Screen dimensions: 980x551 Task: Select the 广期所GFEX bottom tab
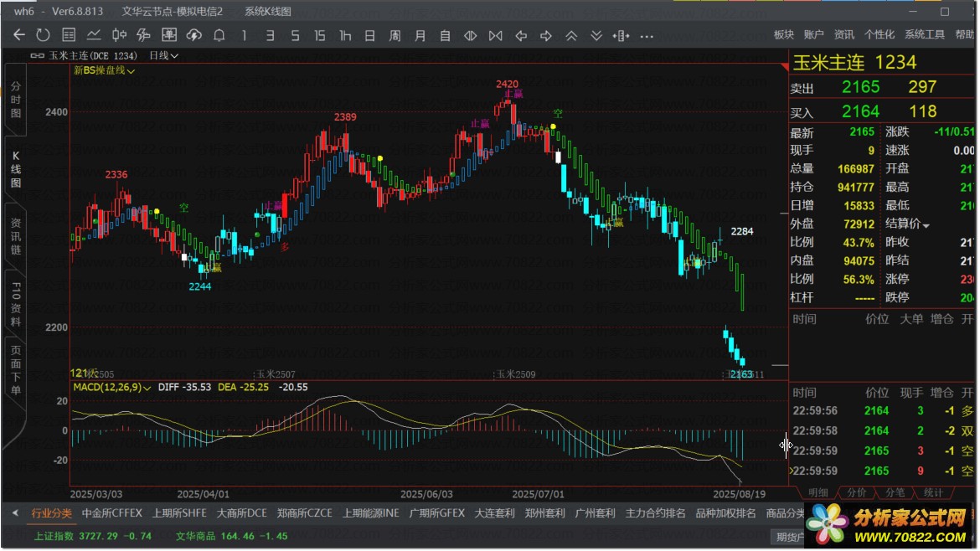click(437, 512)
